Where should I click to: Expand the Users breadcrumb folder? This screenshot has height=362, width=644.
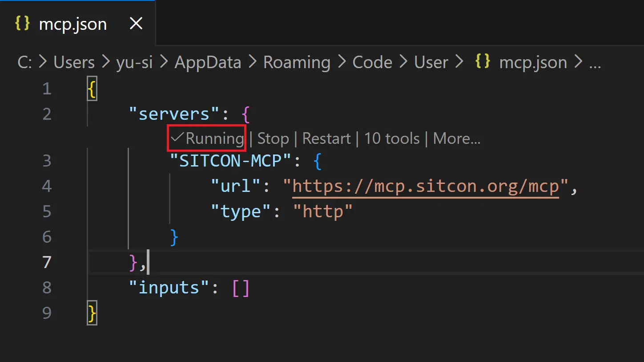coord(74,62)
